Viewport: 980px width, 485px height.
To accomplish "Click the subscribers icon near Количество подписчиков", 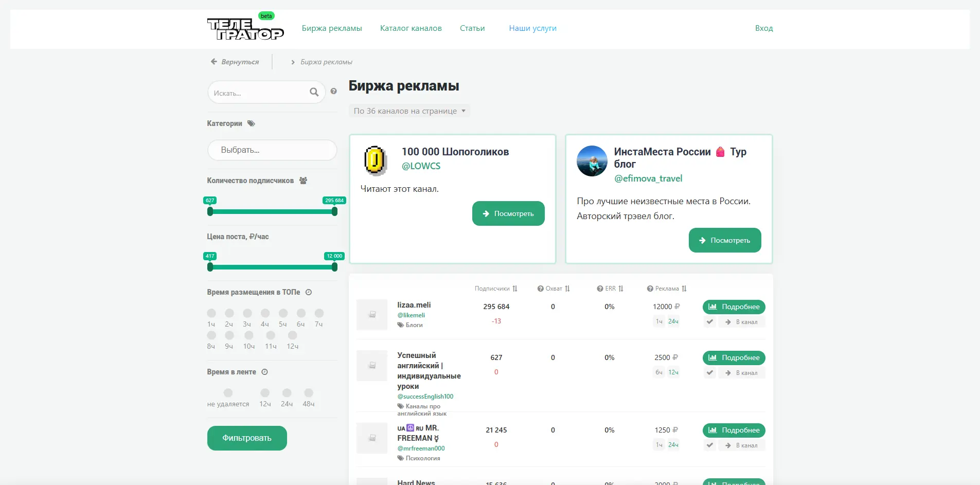I will click(304, 181).
